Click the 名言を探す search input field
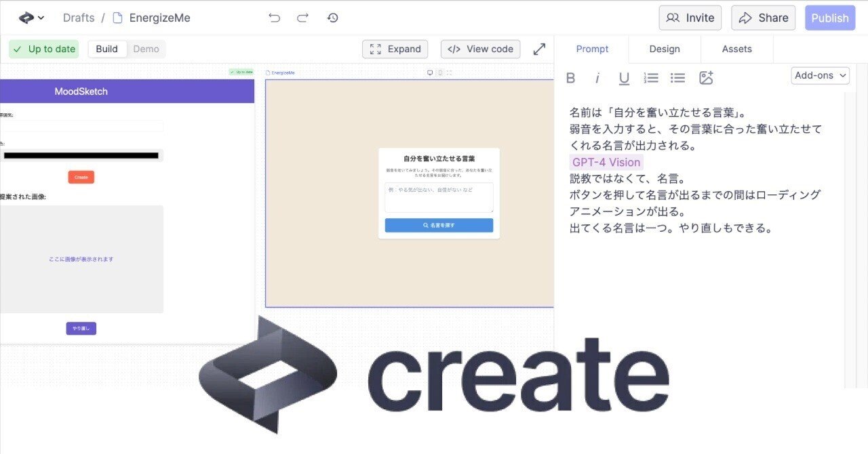Image resolution: width=868 pixels, height=454 pixels. pos(437,197)
